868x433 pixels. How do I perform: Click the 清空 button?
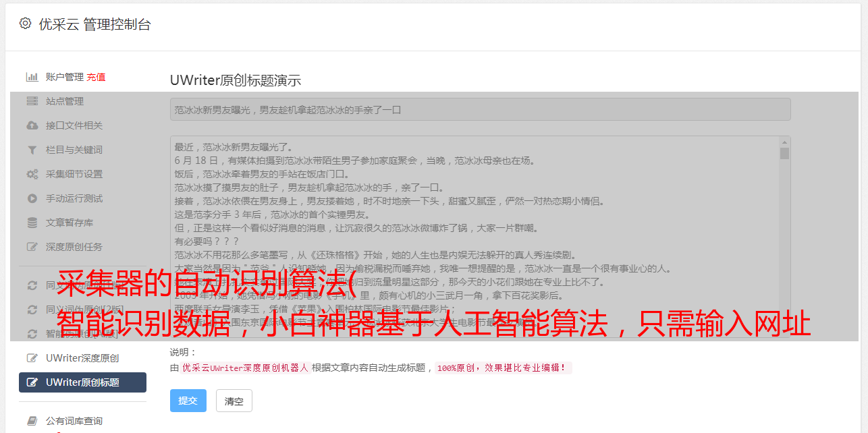tap(234, 401)
